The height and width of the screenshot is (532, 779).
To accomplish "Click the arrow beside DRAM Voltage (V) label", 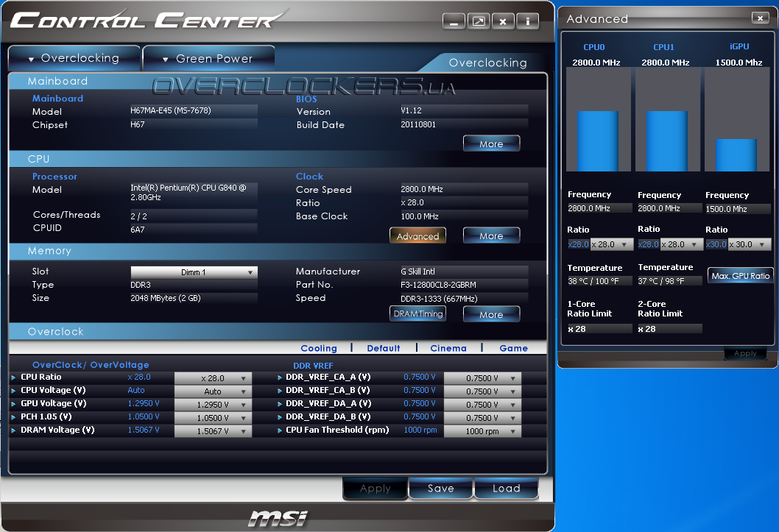I will pyautogui.click(x=13, y=430).
